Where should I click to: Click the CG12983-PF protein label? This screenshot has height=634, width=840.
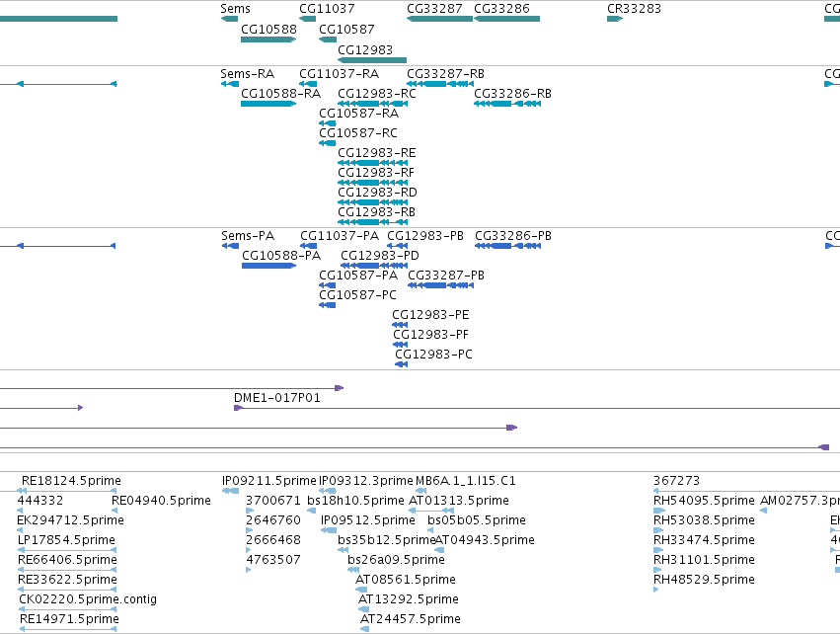pyautogui.click(x=431, y=335)
